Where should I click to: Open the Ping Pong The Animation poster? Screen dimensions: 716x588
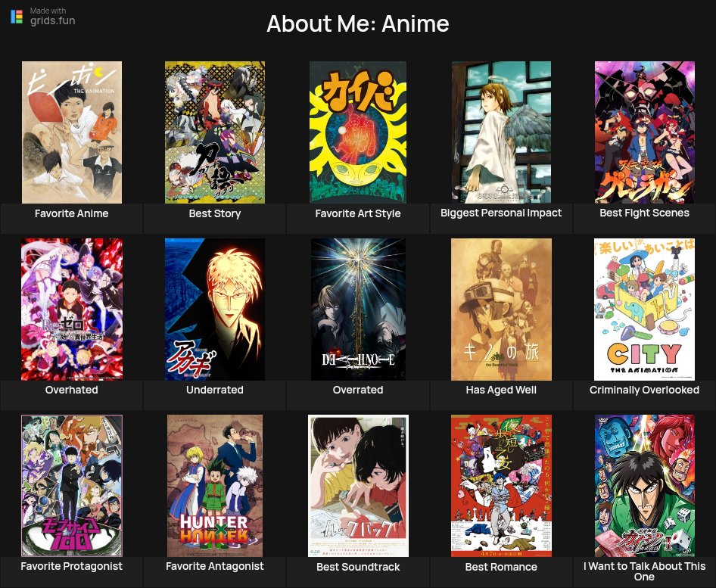(72, 132)
